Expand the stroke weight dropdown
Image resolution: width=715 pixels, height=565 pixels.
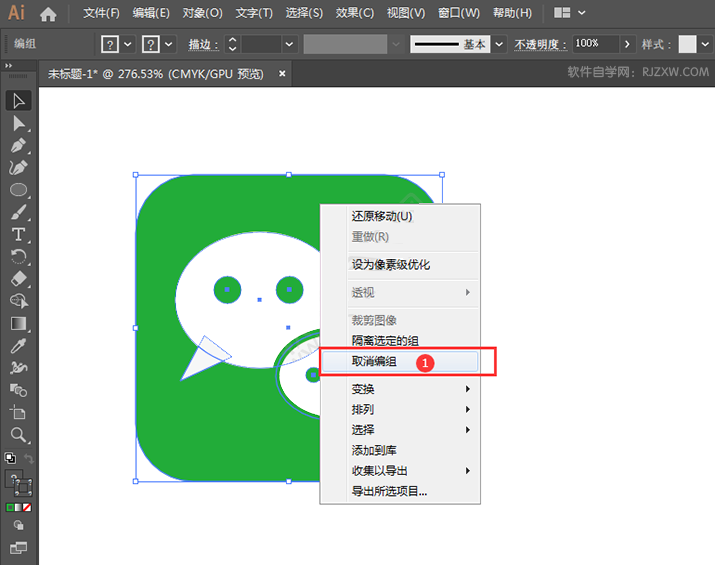[289, 44]
